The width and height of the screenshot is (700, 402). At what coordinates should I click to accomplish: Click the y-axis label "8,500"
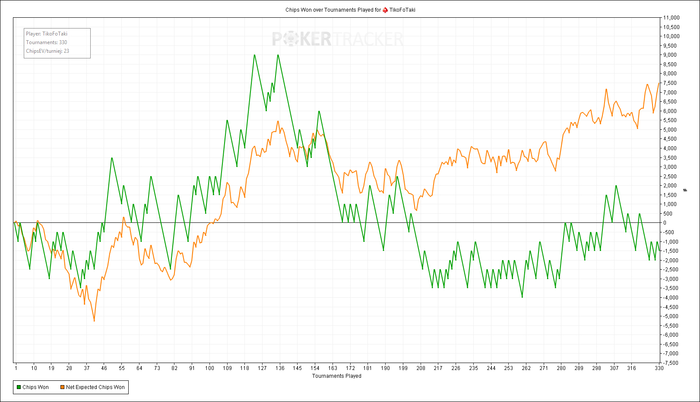tap(672, 64)
